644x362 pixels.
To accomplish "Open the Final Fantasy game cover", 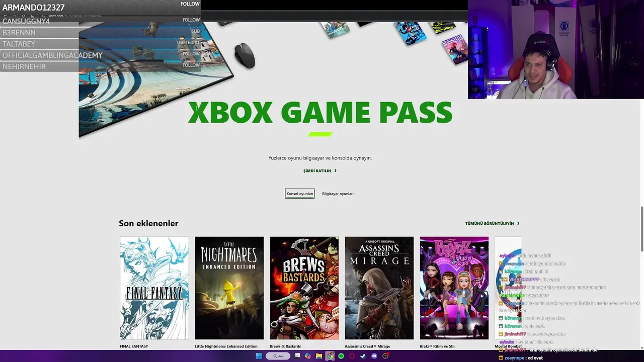I will 154,288.
